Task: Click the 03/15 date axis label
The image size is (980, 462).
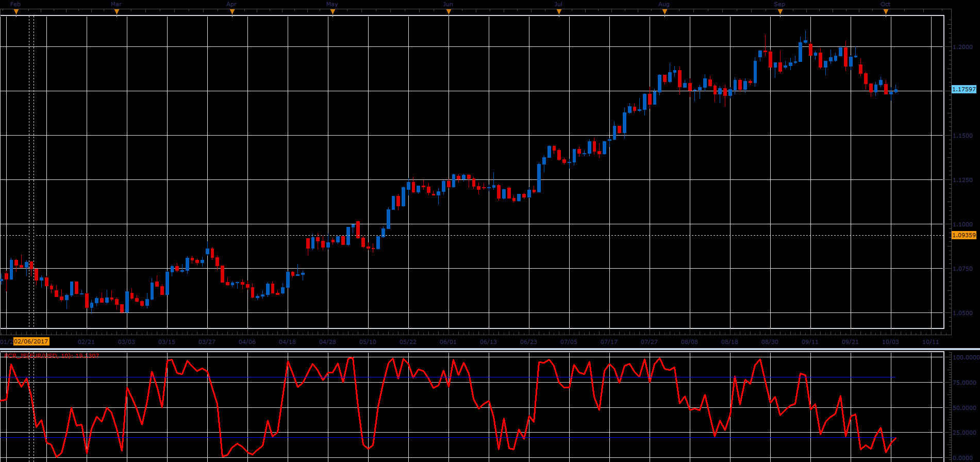Action: click(x=167, y=342)
